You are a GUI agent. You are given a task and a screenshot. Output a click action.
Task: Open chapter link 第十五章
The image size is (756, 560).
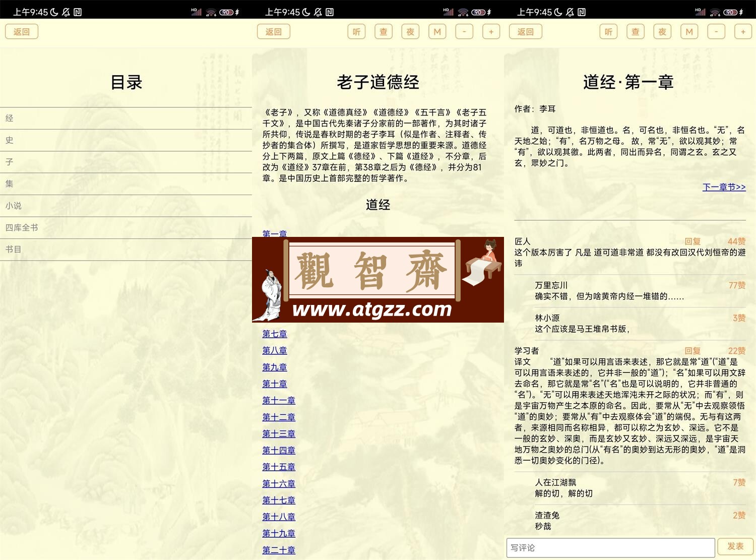(279, 467)
